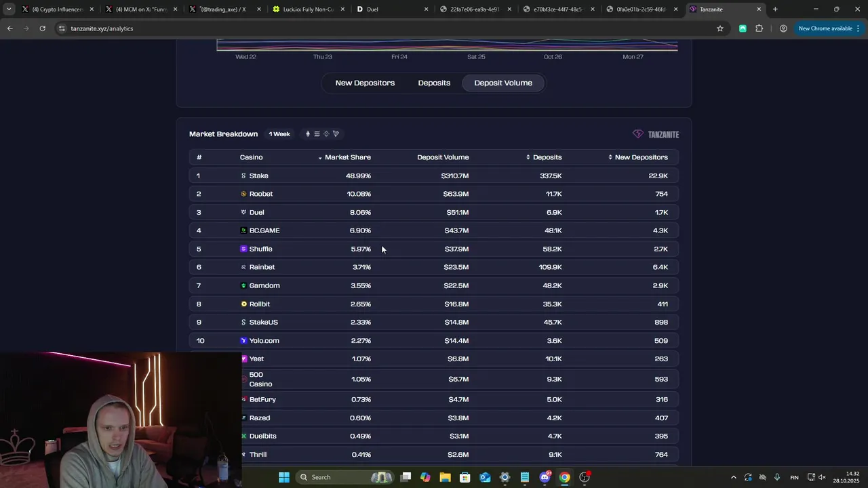Go back to the previous page
This screenshot has height=488, width=868.
(x=9, y=28)
